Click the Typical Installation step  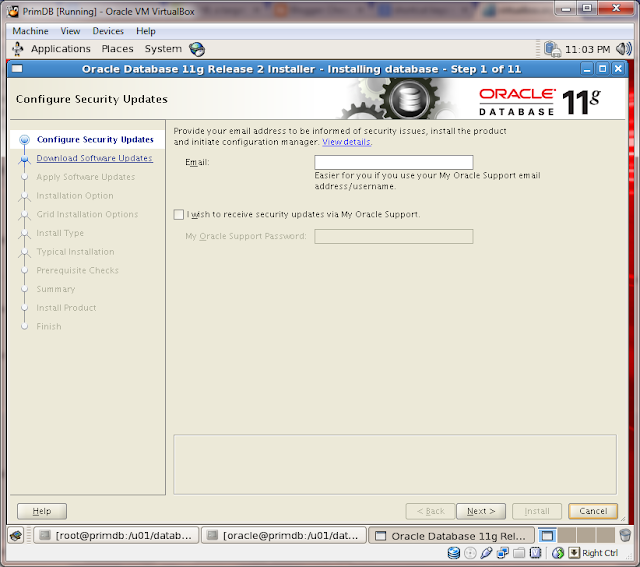pyautogui.click(x=76, y=252)
